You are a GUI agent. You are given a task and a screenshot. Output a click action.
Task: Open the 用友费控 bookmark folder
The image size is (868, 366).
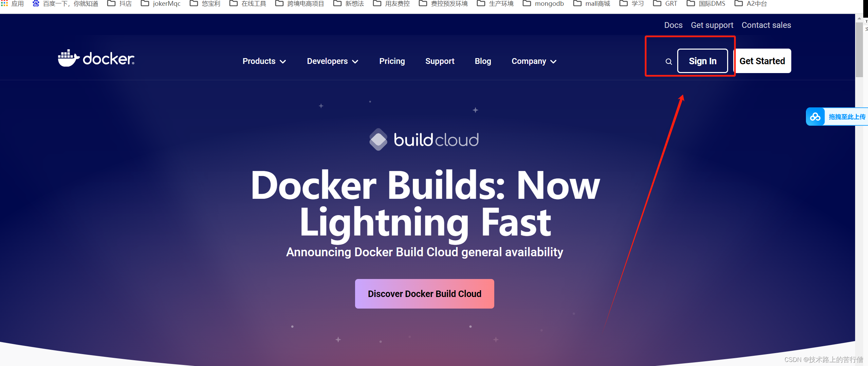[391, 3]
